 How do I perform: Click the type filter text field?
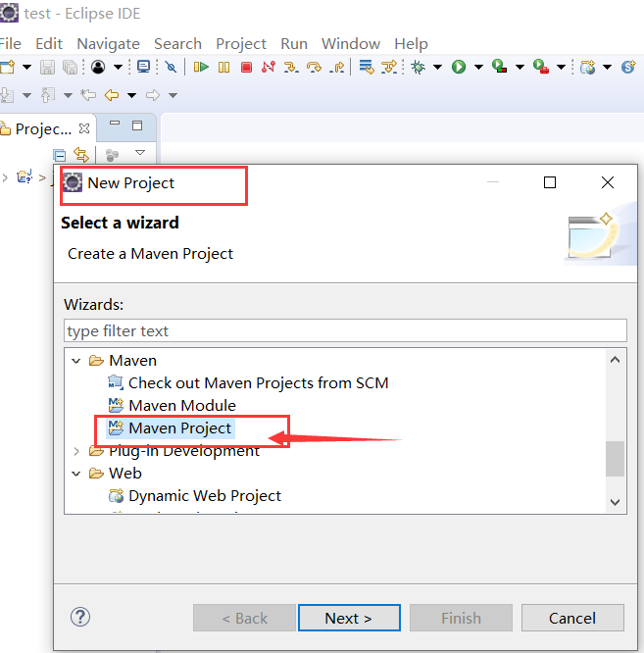click(345, 331)
